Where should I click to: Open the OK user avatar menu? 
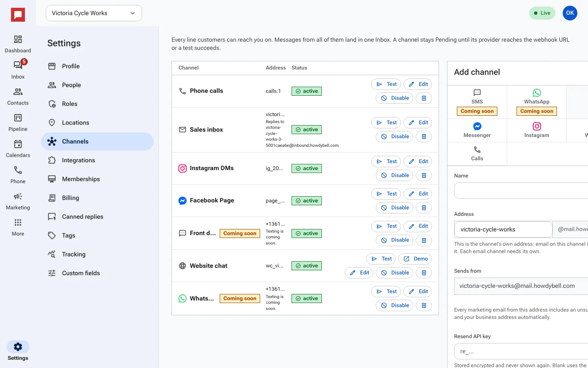[570, 13]
